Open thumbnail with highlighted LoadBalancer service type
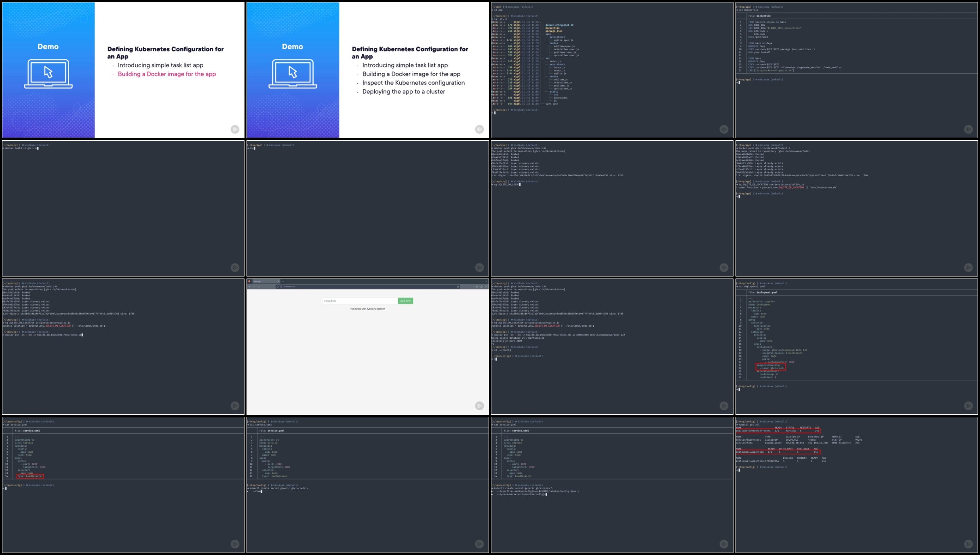Viewport: 980px width, 555px height. click(123, 485)
